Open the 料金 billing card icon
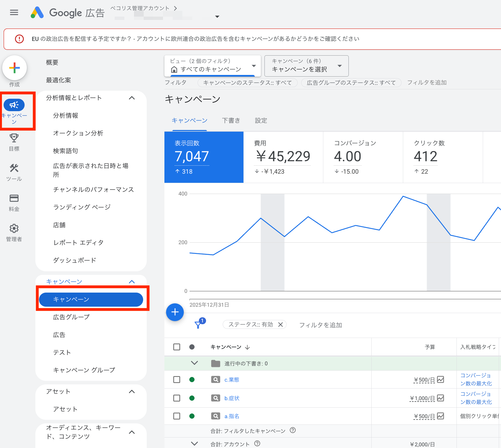The image size is (501, 448). coord(14,198)
